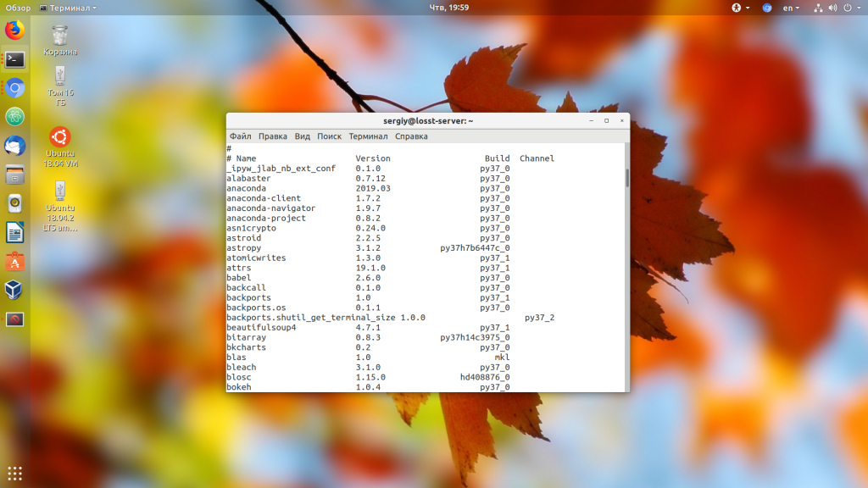This screenshot has height=488, width=868.
Task: Show applications grid at dock bottom
Action: pyautogui.click(x=14, y=473)
